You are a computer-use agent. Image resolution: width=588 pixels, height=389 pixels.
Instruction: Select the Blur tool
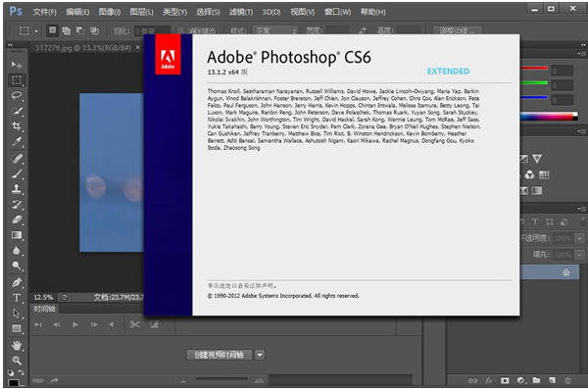coord(17,250)
